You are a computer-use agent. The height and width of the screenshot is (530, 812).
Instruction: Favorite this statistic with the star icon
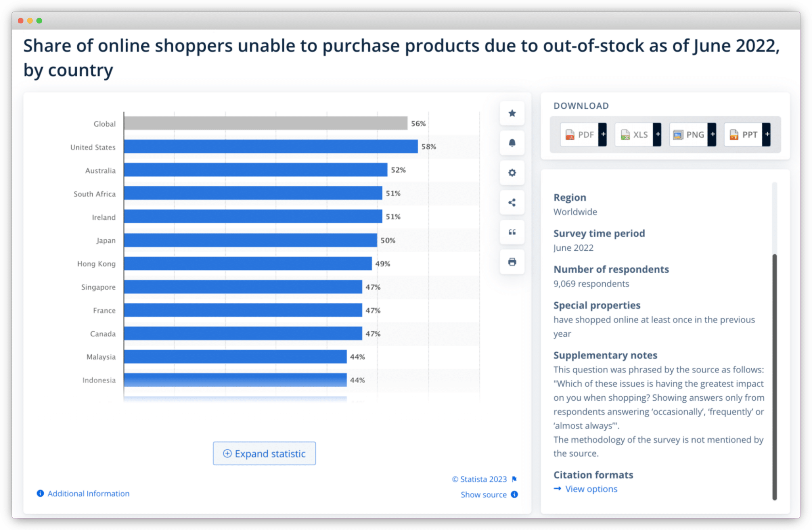coord(512,113)
